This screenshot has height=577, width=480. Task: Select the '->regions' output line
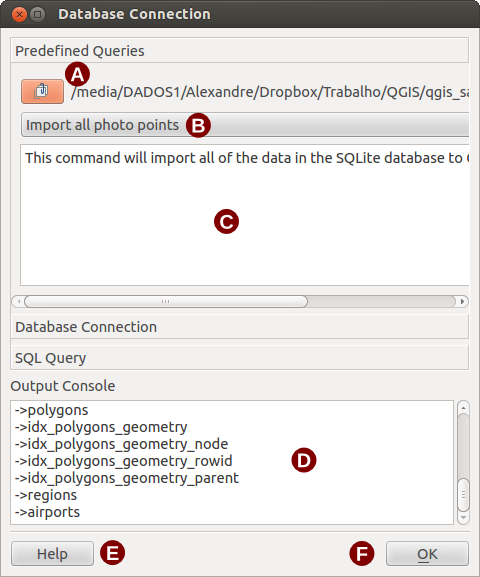46,495
